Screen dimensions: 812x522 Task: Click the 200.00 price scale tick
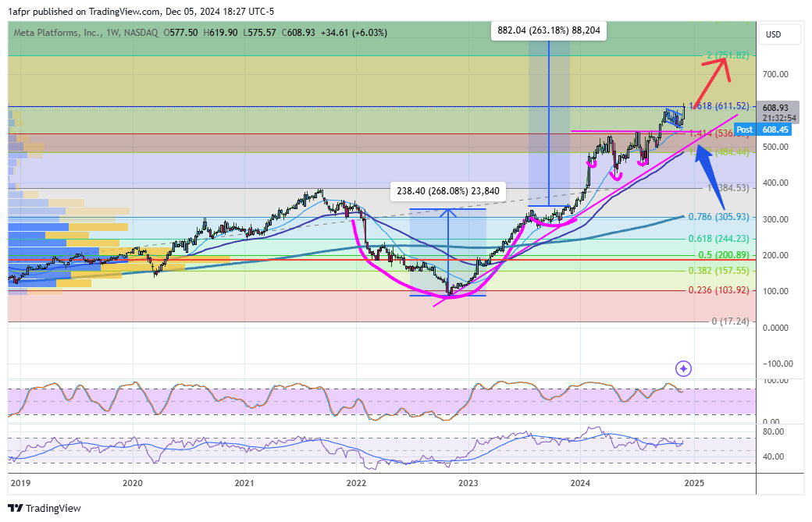pos(775,255)
